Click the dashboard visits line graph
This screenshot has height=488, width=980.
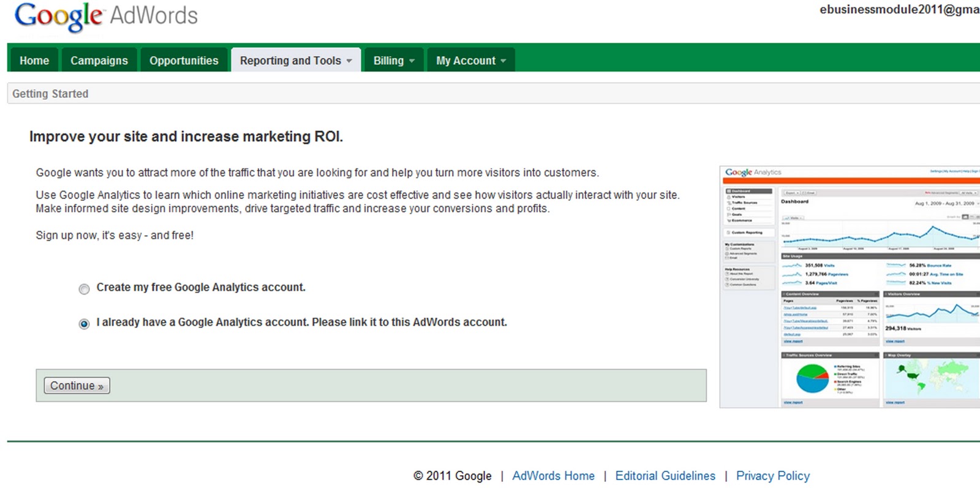coord(879,236)
